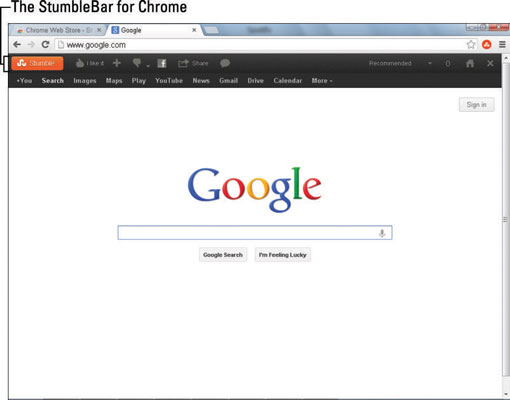Image resolution: width=510 pixels, height=400 pixels.
Task: Click the StumbleBar home icon
Action: click(x=470, y=63)
